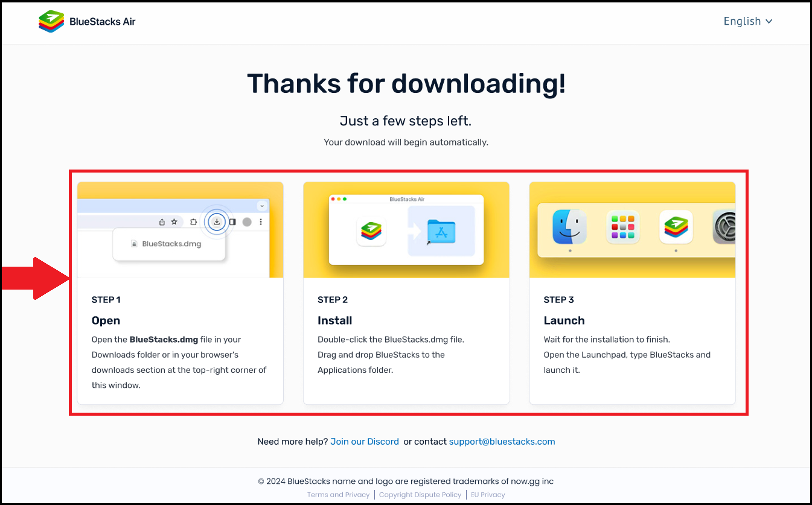Click the Join our Discord link
This screenshot has height=505, width=812.
click(365, 441)
